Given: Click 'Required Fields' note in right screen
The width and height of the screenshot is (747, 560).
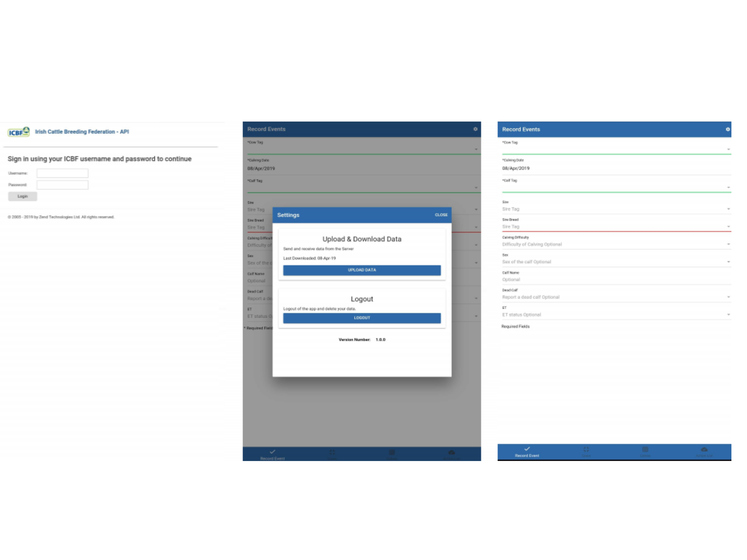Looking at the screenshot, I should click(515, 326).
